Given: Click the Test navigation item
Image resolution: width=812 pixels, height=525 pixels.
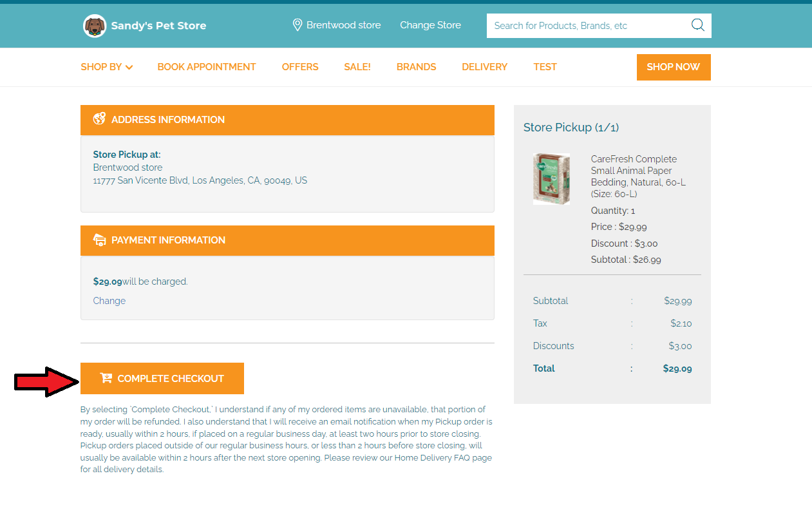Looking at the screenshot, I should (545, 67).
